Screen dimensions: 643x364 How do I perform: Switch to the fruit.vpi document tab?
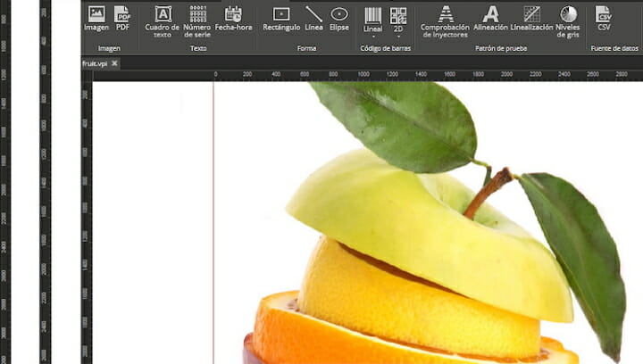(95, 63)
